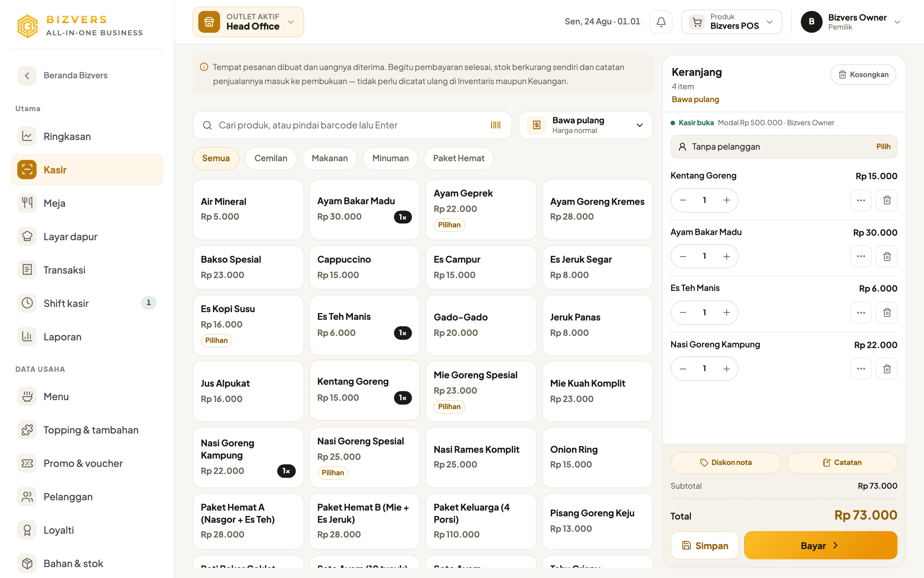
Task: Add Cappuccino to the cart
Action: point(365,267)
